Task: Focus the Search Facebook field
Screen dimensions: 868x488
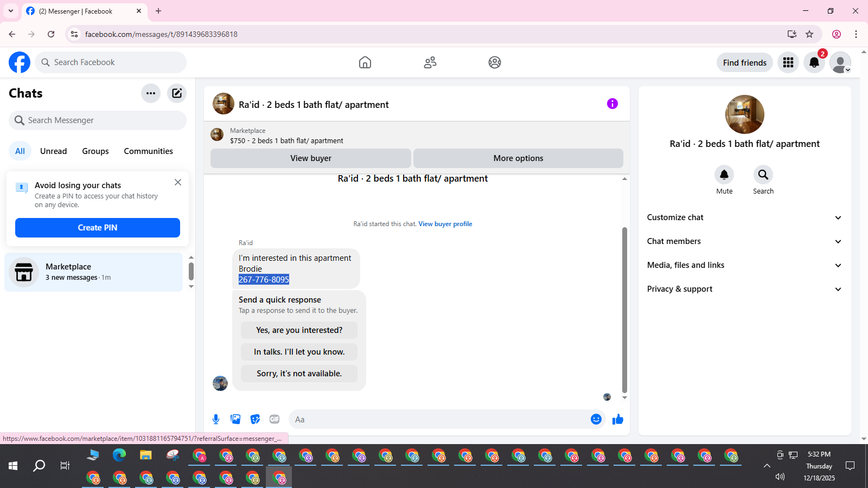Action: (111, 62)
